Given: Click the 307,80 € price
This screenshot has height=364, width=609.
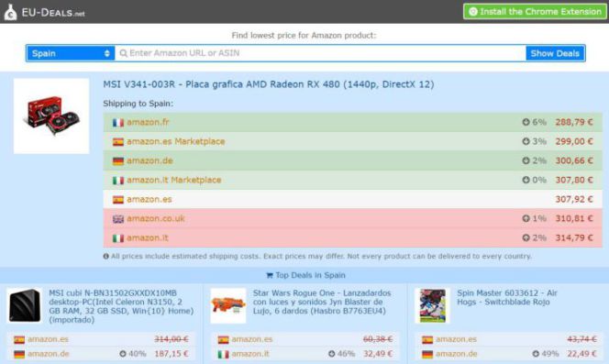Looking at the screenshot, I should [x=574, y=180].
